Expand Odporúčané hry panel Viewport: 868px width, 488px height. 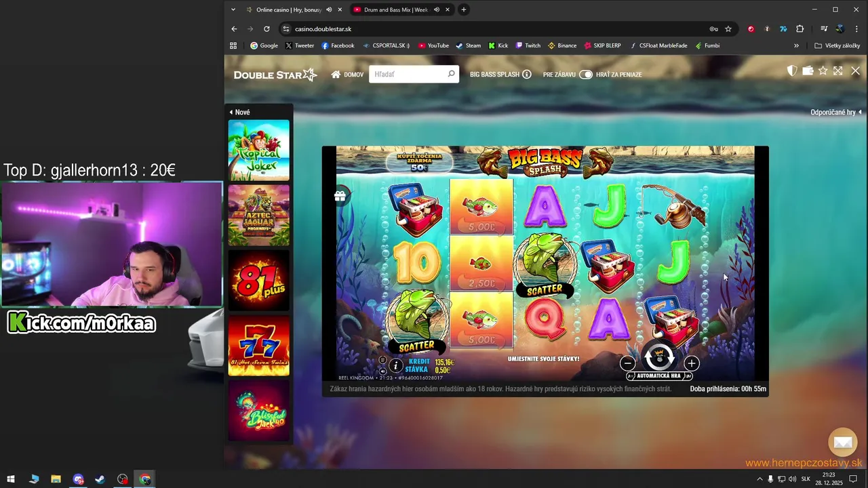click(836, 113)
